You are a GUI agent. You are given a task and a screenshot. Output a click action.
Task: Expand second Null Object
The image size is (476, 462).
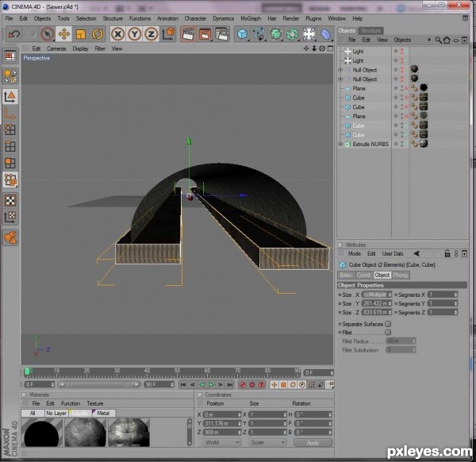click(x=340, y=79)
